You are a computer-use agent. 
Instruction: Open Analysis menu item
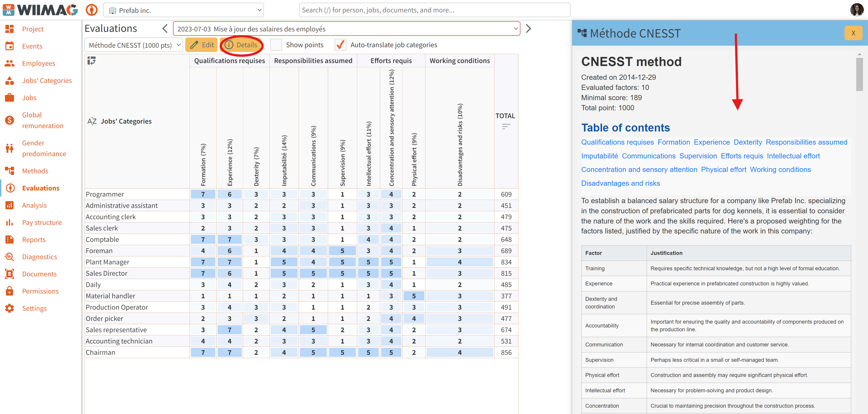34,205
